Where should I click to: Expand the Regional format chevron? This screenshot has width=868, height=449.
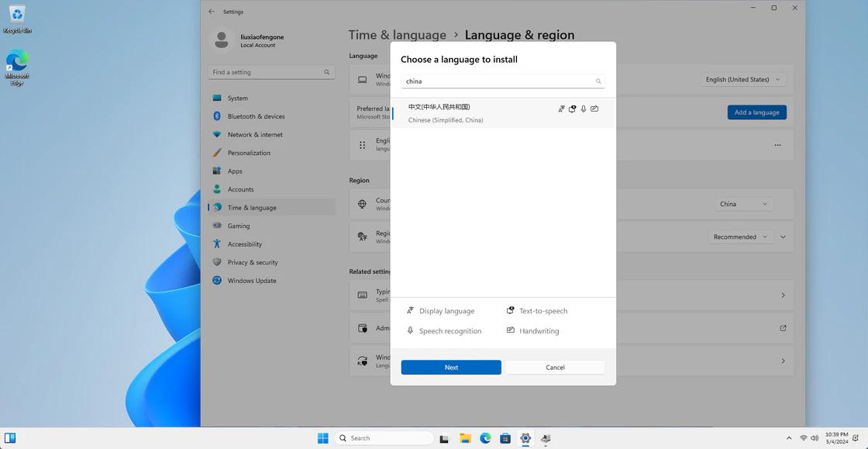click(x=783, y=237)
